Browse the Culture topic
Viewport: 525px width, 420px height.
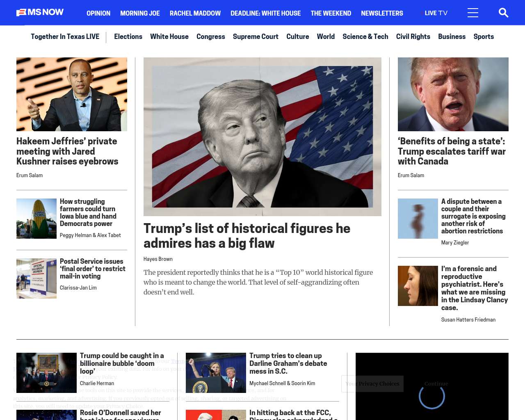point(298,37)
